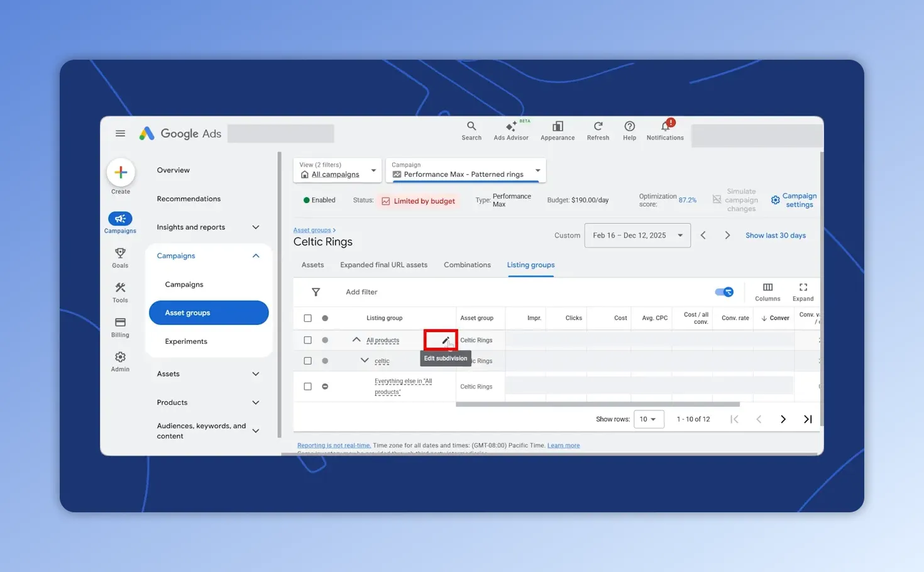Open Overview in sidebar
The height and width of the screenshot is (572, 924).
pos(173,170)
